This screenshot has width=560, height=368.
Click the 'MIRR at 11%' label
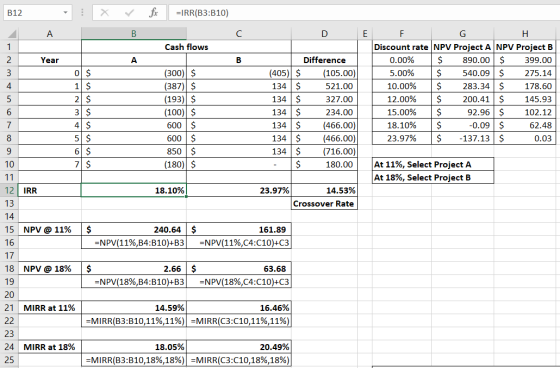pyautogui.click(x=50, y=308)
